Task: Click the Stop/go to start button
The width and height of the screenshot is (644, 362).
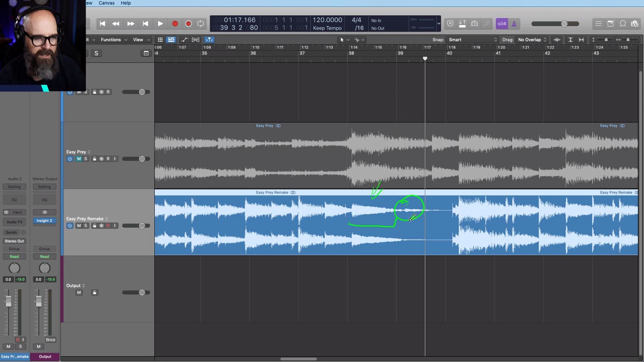Action: [x=146, y=24]
